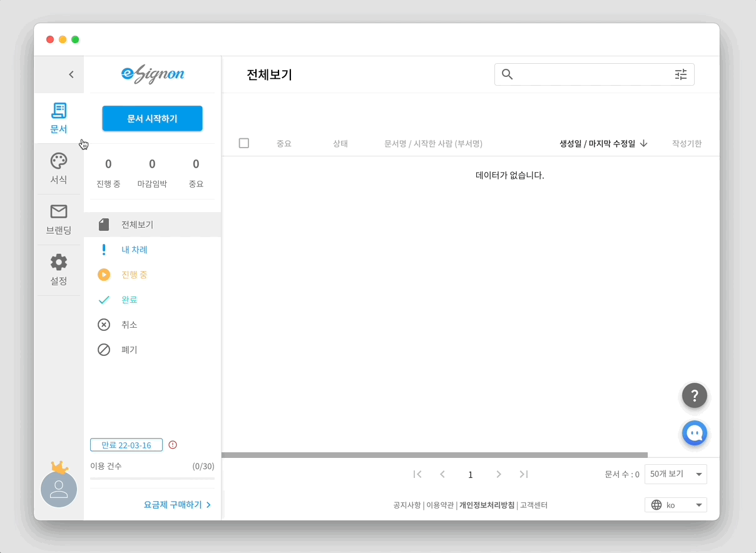
Task: Click the 취소 circled X icon
Action: [104, 325]
